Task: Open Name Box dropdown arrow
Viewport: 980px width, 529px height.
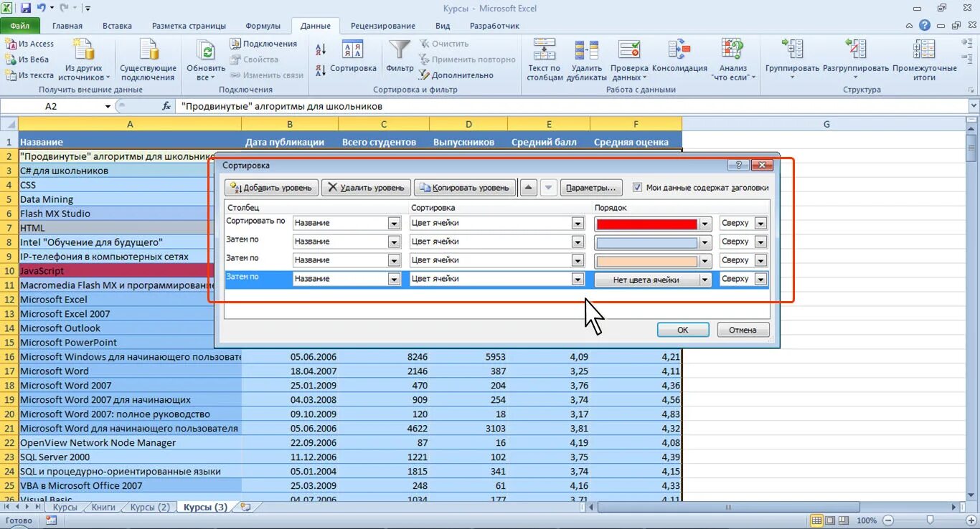Action: 108,106
